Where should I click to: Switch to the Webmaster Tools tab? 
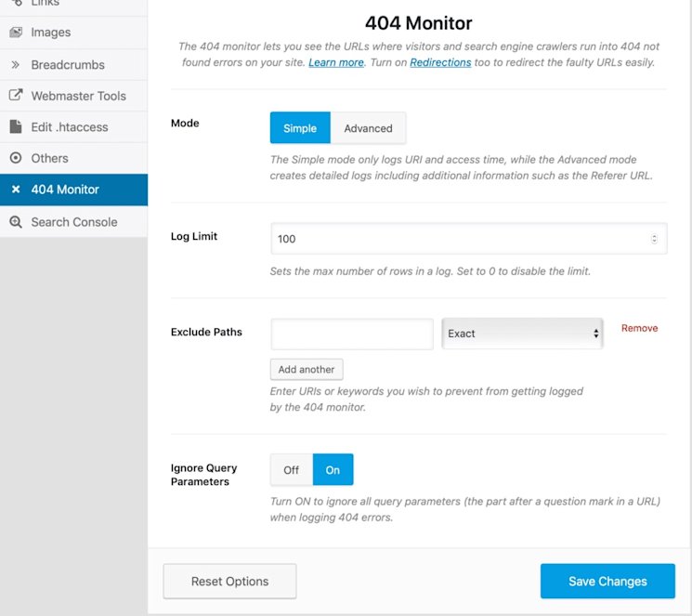click(x=73, y=96)
